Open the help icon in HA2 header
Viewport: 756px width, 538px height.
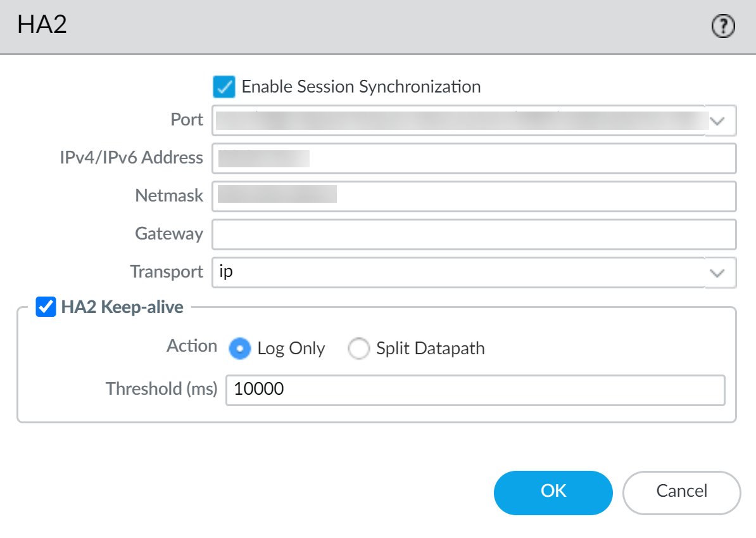pos(723,27)
